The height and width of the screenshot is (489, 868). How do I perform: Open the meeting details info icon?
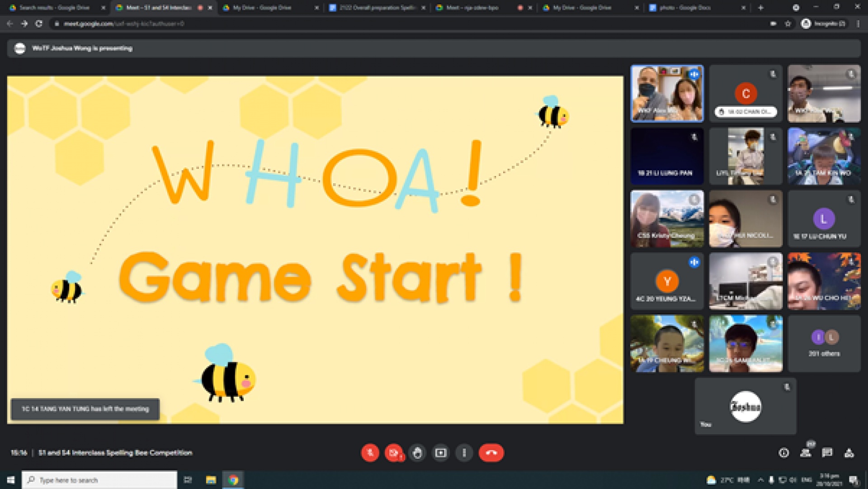pyautogui.click(x=783, y=453)
